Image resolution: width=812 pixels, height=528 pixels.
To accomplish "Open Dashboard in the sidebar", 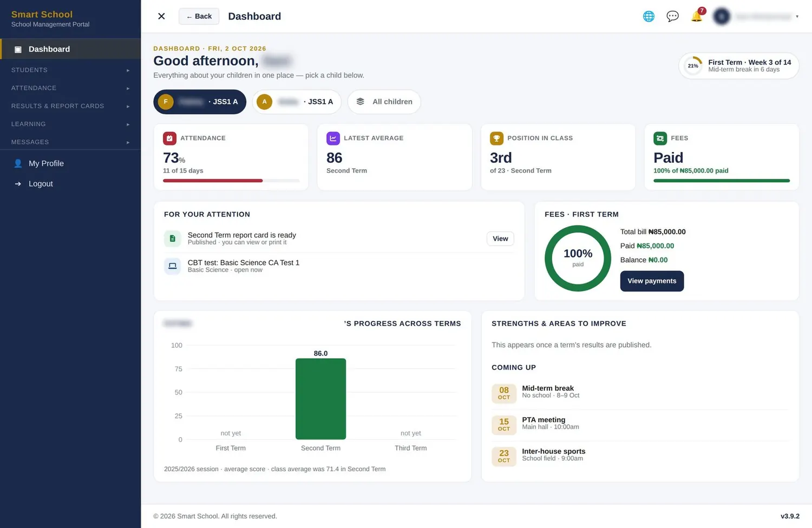I will 70,49.
